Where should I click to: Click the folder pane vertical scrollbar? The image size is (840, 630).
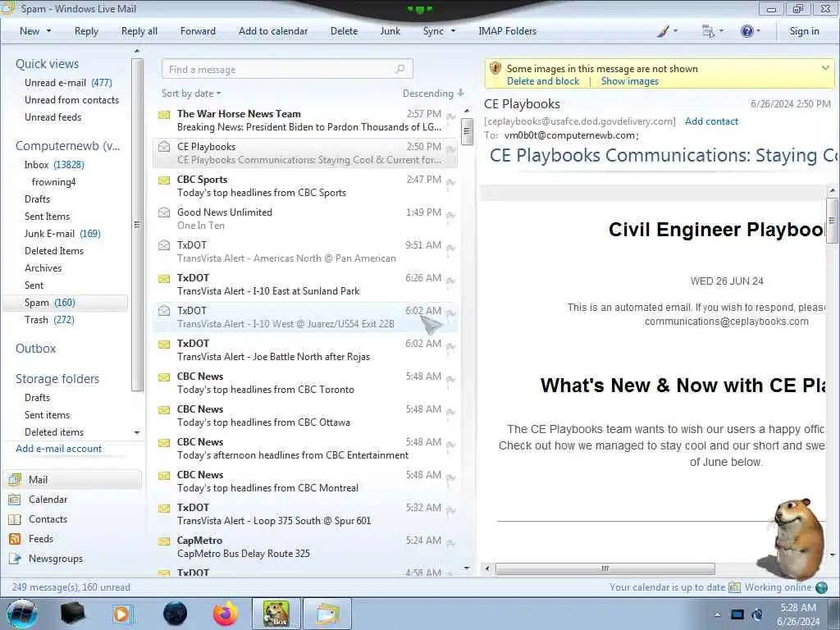point(137,225)
